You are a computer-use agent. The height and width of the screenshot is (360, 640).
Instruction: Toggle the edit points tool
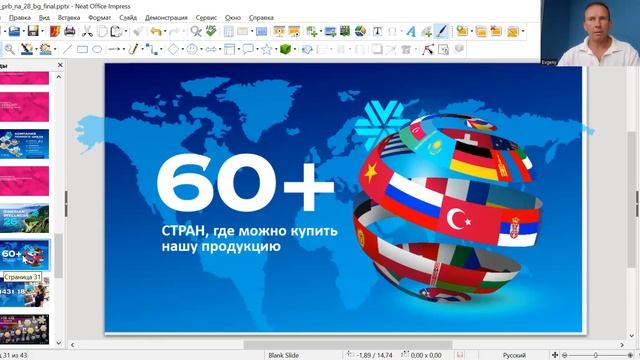(x=428, y=49)
